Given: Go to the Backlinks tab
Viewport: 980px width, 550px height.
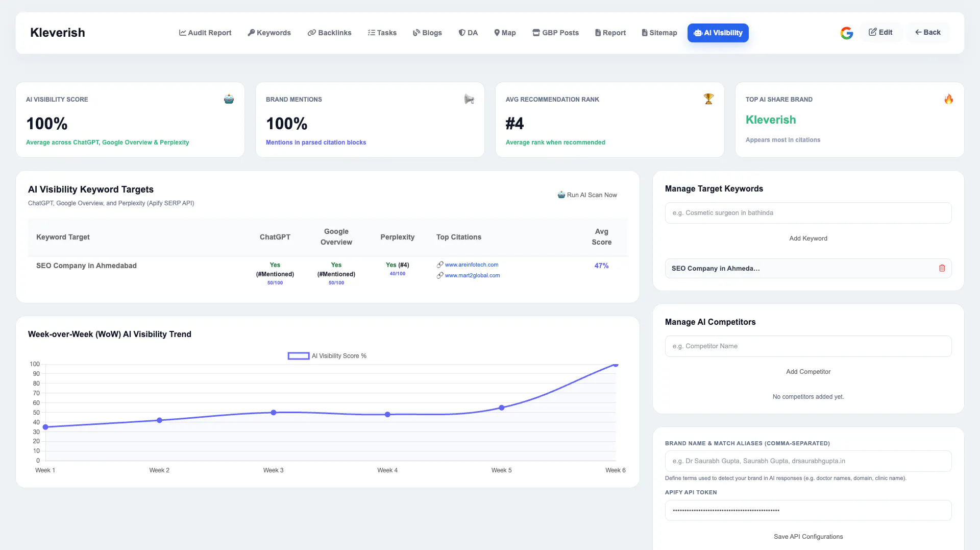Looking at the screenshot, I should point(330,33).
